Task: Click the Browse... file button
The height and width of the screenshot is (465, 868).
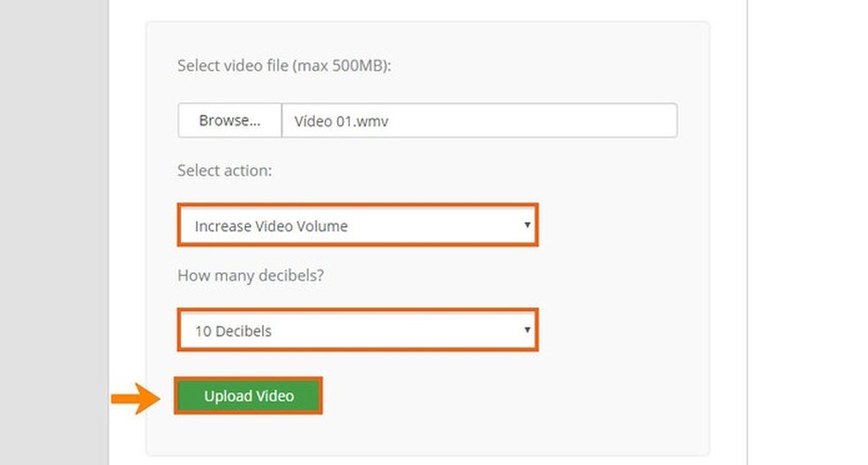Action: point(229,121)
